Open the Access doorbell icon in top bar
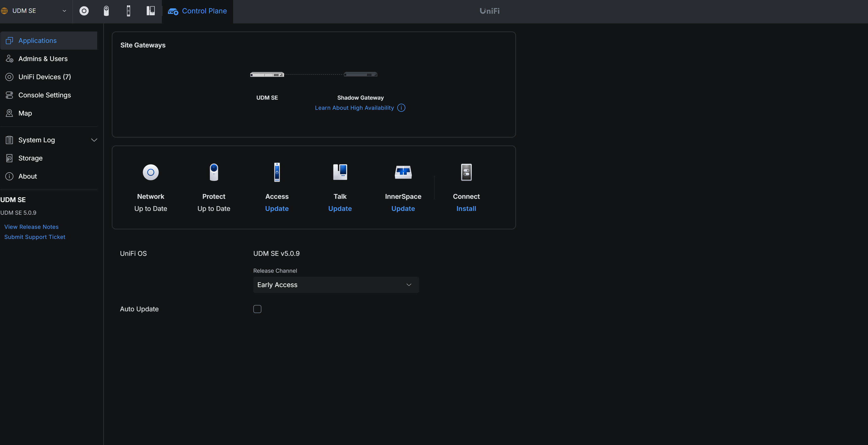This screenshot has height=445, width=868. 128,11
